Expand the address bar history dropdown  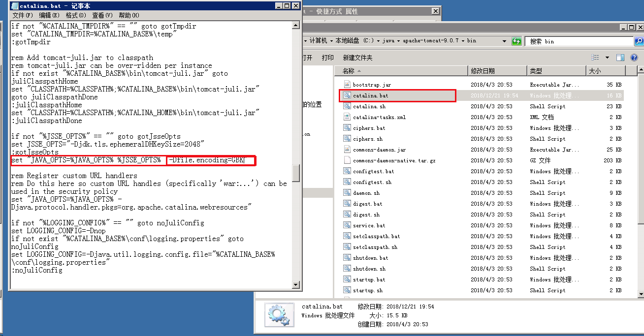coord(504,41)
